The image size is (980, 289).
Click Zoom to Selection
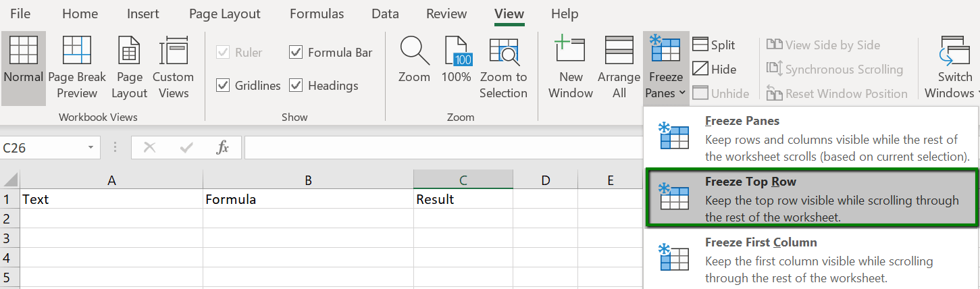503,68
